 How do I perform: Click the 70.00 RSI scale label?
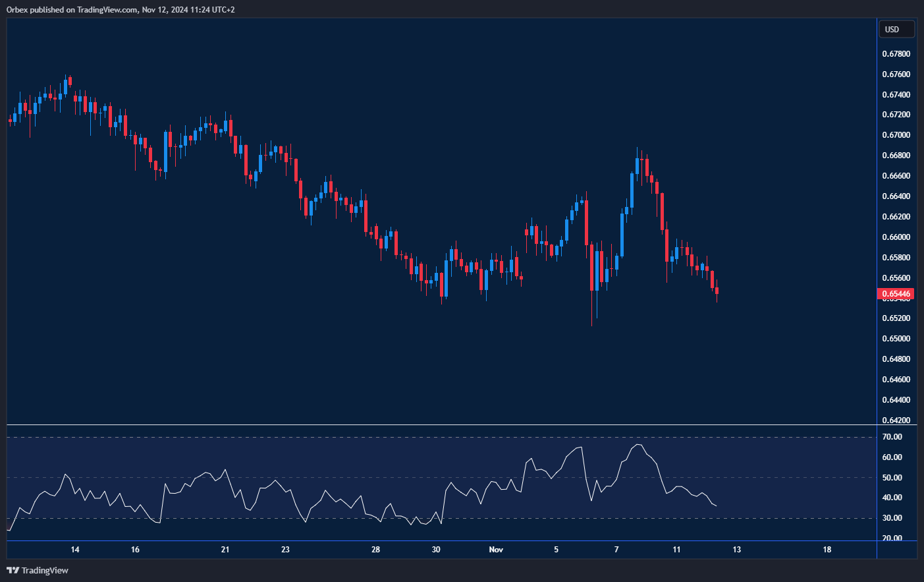click(x=892, y=437)
